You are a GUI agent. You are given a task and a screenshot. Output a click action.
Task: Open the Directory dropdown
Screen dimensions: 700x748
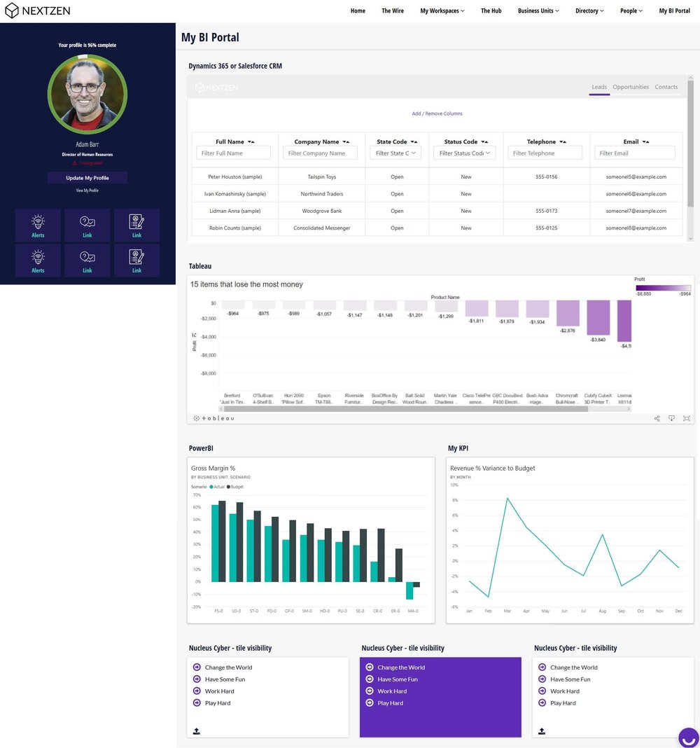(x=589, y=11)
